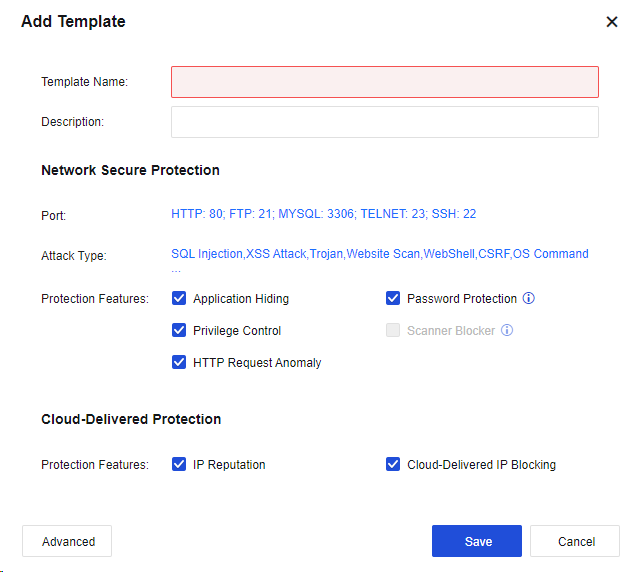The width and height of the screenshot is (635, 572).
Task: Click the Application Hiding label
Action: click(x=241, y=299)
